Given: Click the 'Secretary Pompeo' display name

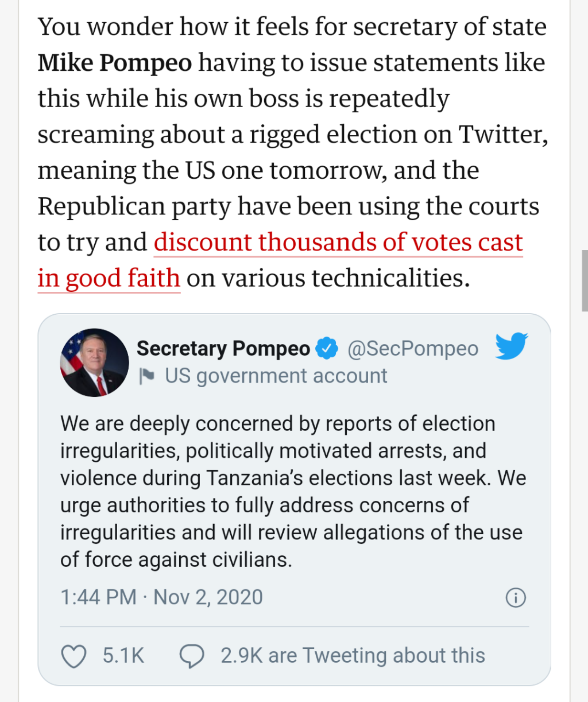Looking at the screenshot, I should click(x=223, y=349).
